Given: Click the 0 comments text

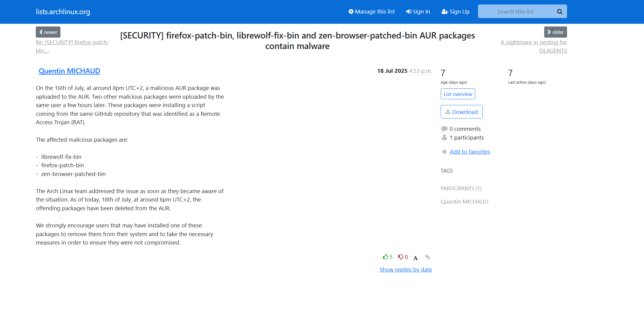Looking at the screenshot, I should coord(465,129).
